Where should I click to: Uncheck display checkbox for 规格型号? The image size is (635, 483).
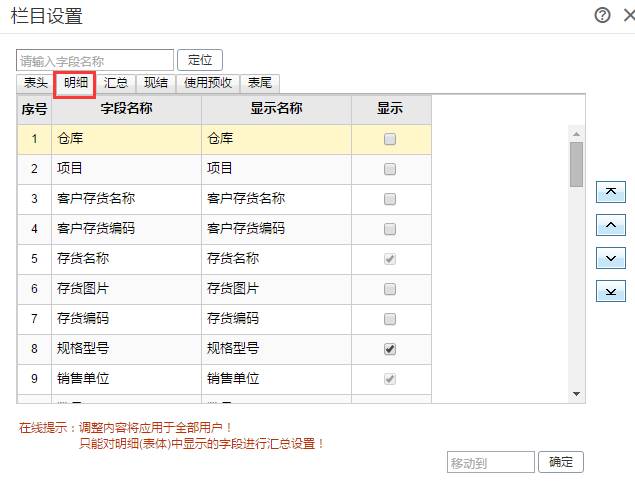point(390,349)
